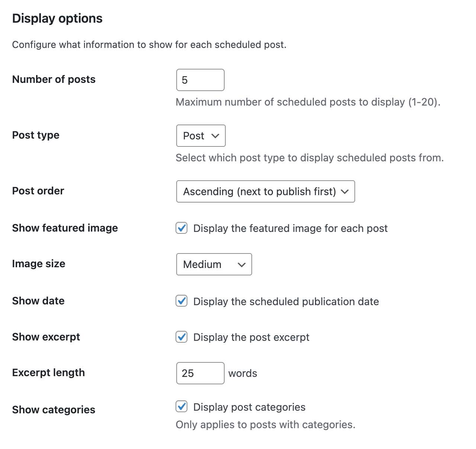Click the chevron arrow beside Ascending option

tap(345, 191)
